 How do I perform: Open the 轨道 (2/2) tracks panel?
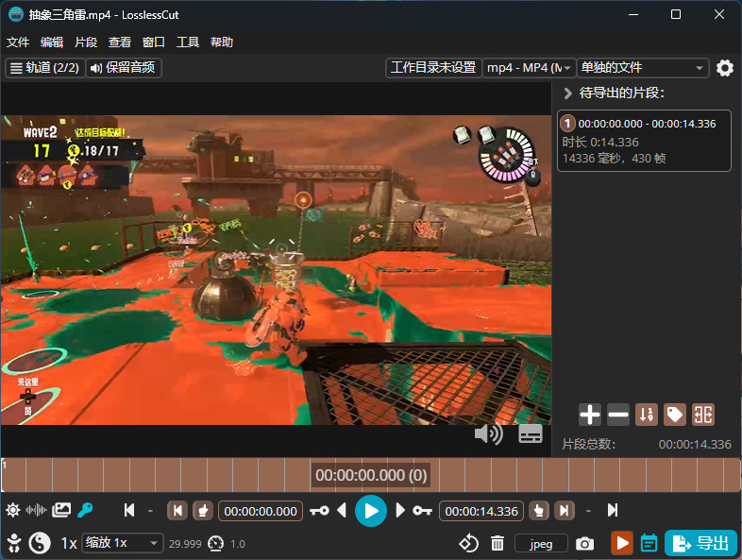tap(45, 68)
